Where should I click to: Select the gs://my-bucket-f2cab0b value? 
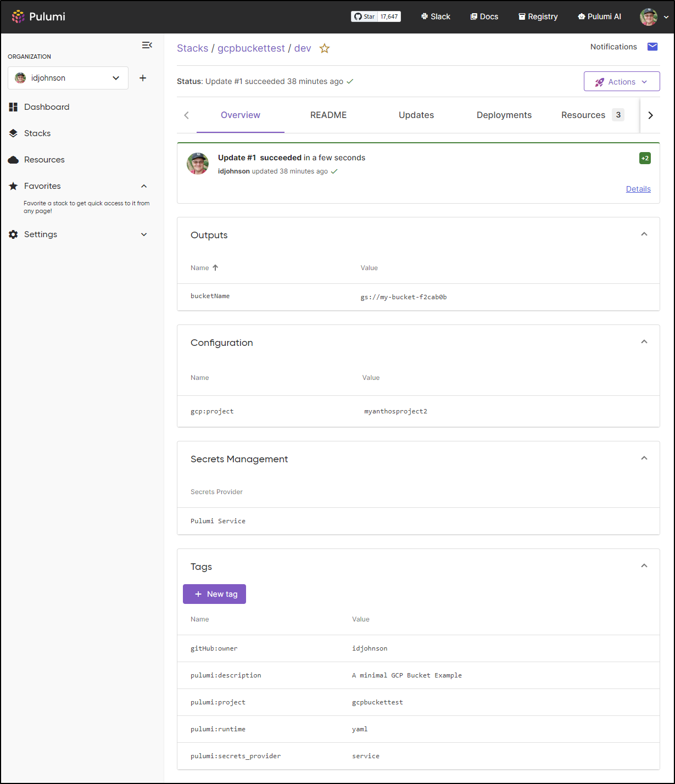point(404,298)
